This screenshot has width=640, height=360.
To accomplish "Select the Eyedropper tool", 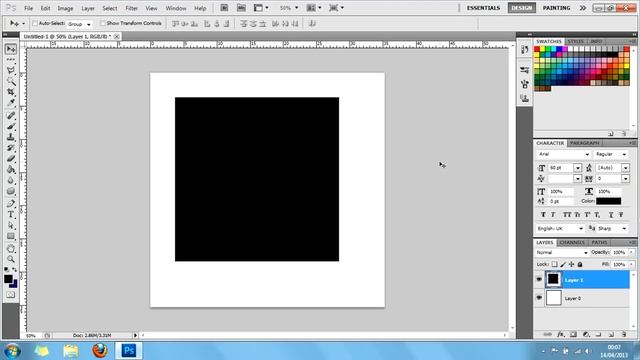I will [11, 102].
